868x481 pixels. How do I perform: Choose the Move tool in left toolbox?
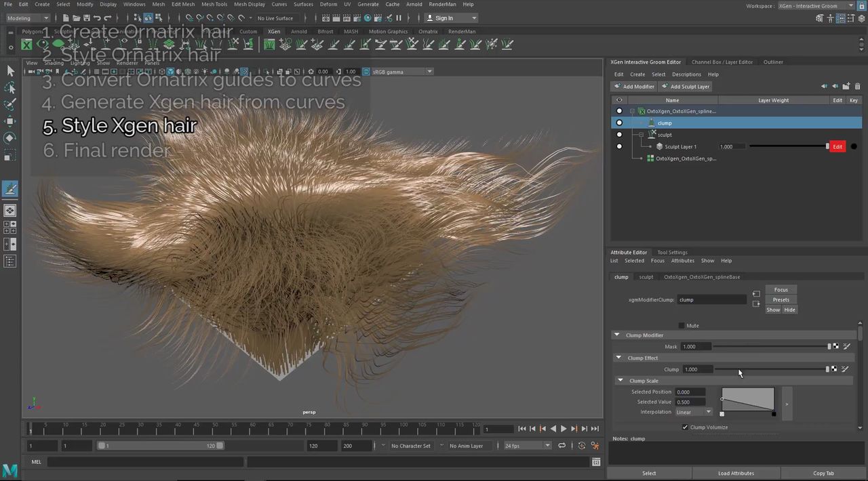[x=10, y=121]
